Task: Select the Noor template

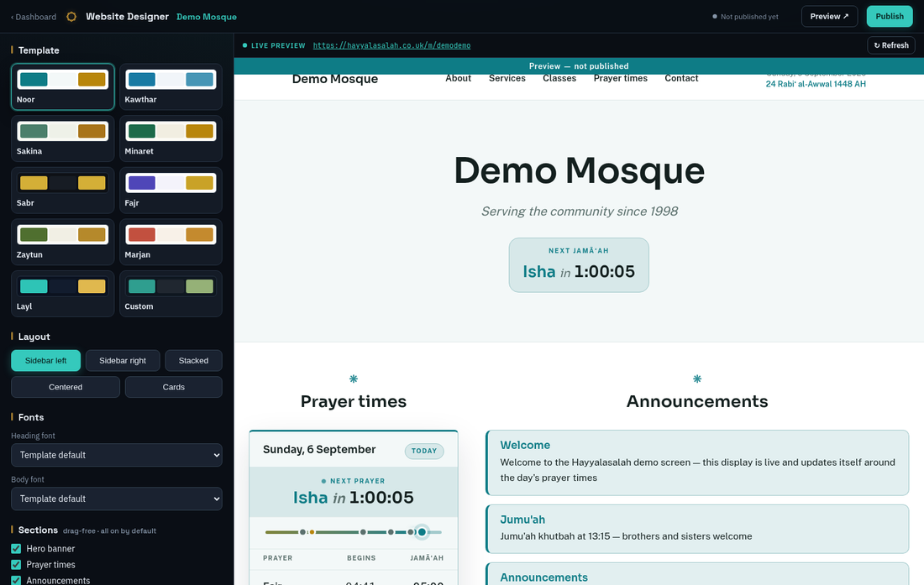Action: [62, 87]
